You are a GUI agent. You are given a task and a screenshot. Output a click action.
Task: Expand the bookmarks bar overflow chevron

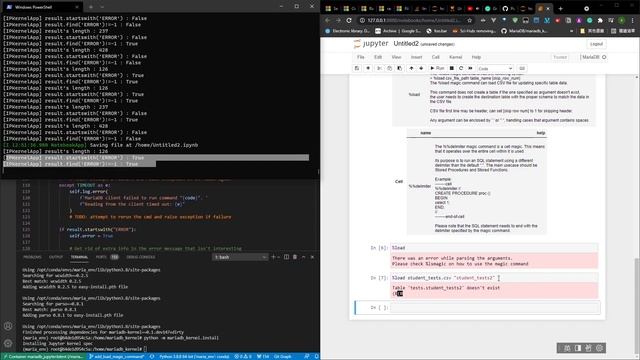click(571, 31)
